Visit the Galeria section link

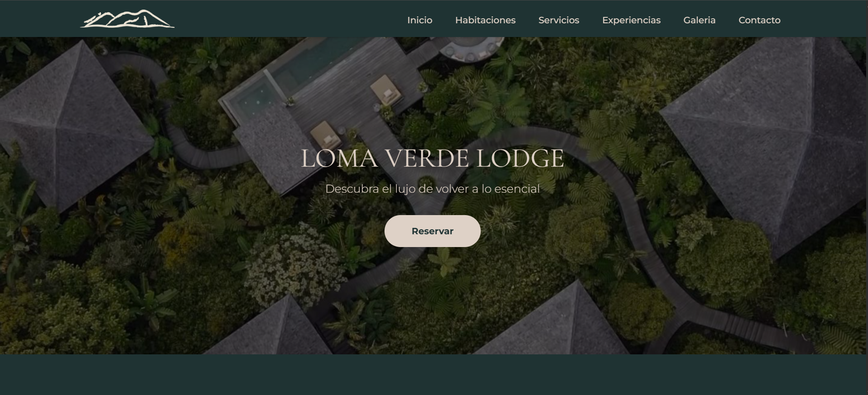coord(699,20)
